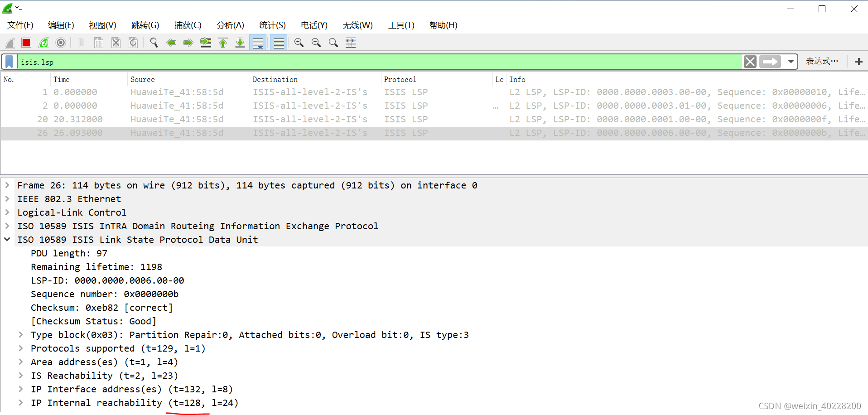
Task: Jump to the first packet icon
Action: 223,43
